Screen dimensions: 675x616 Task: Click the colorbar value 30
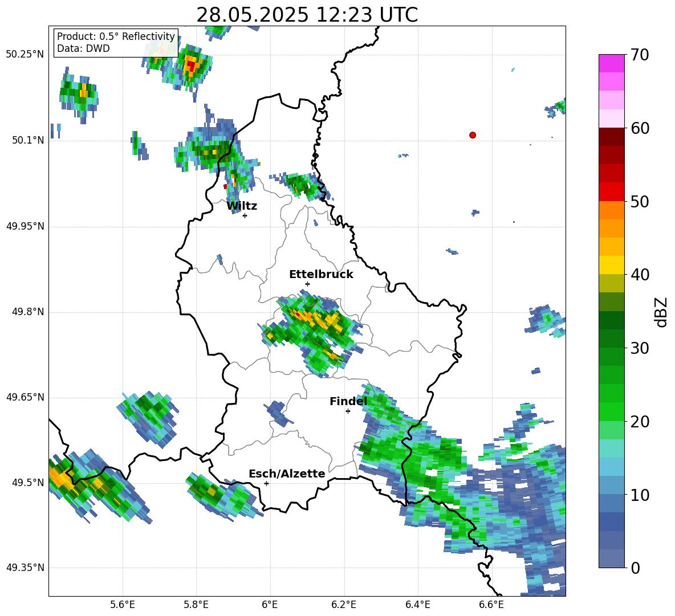click(x=639, y=348)
